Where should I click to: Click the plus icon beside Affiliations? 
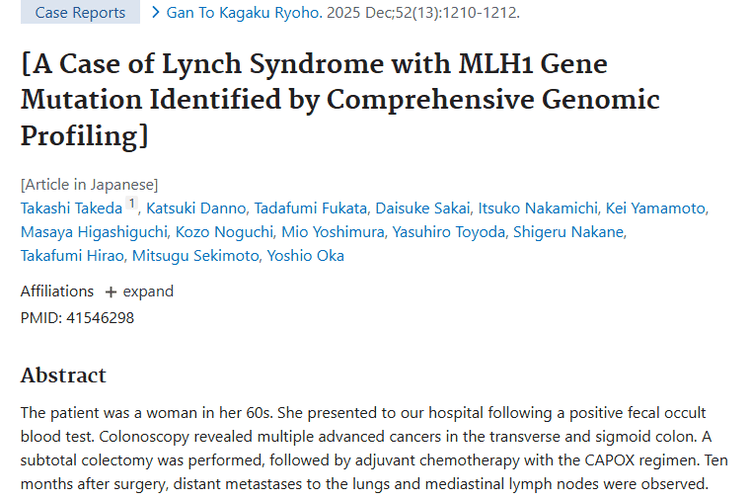click(x=111, y=291)
